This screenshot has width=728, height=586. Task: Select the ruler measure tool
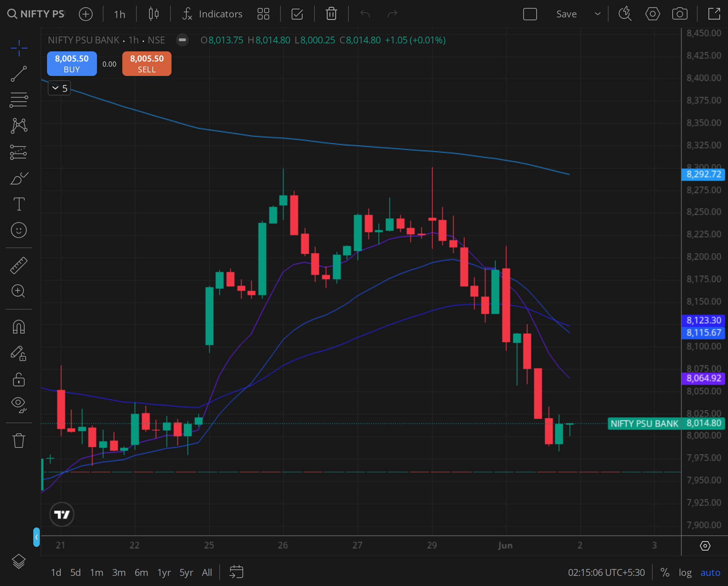point(19,266)
